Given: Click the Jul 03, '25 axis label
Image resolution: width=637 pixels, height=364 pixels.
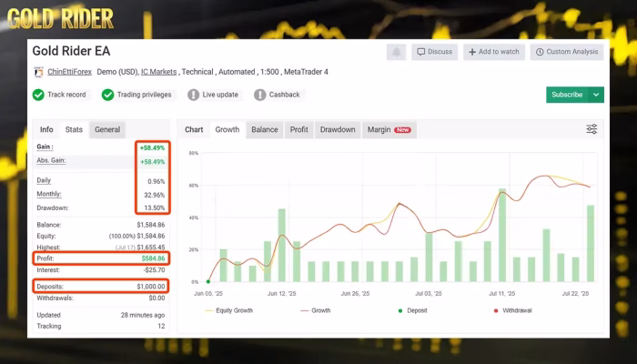Looking at the screenshot, I should pyautogui.click(x=429, y=293).
